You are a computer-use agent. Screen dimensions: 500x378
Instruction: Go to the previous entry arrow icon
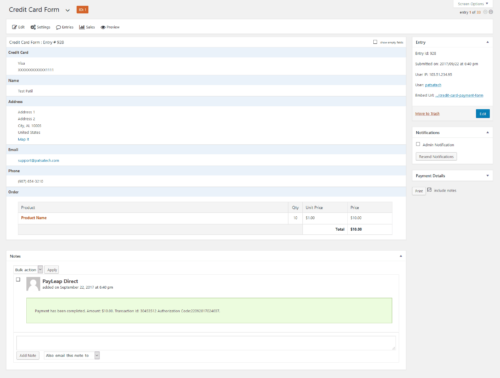tap(485, 12)
